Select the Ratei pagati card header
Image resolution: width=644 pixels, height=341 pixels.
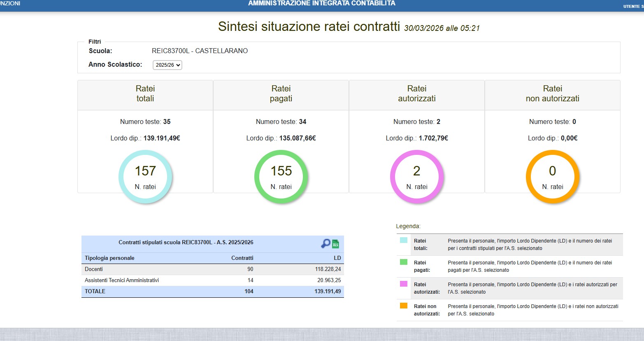point(281,94)
